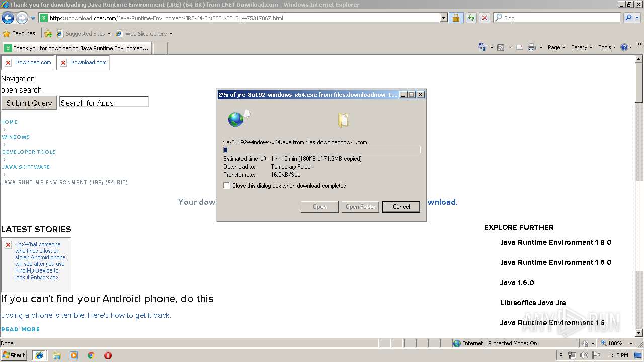Open the Favorites star button
This screenshot has height=362, width=644.
(x=19, y=33)
